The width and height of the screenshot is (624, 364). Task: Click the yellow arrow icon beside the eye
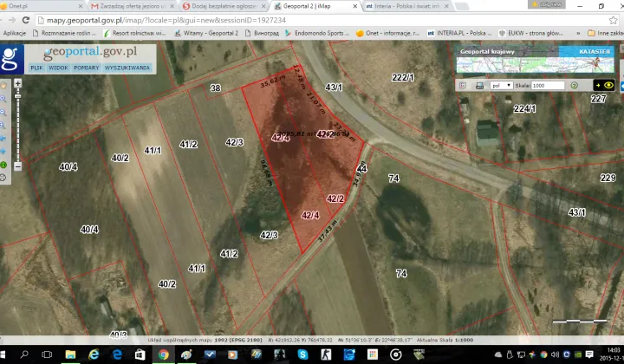pos(598,85)
